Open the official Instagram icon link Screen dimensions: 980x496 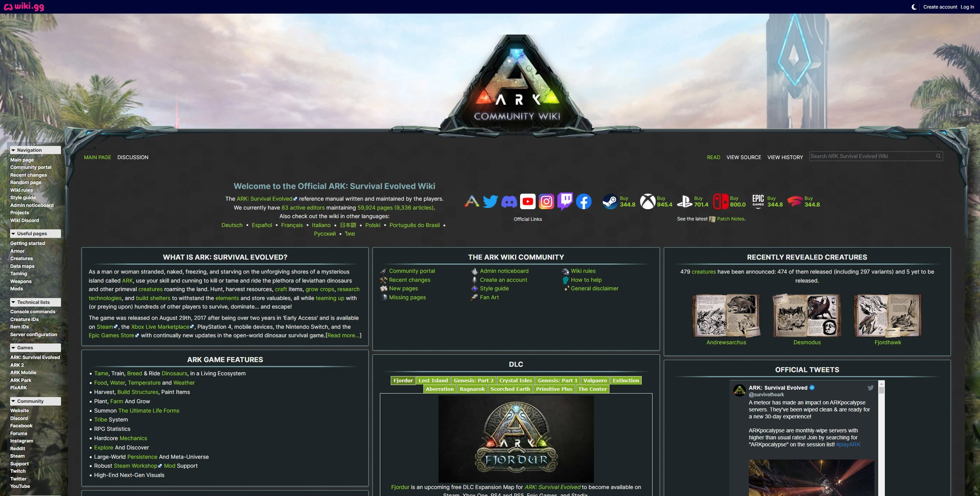tap(546, 201)
